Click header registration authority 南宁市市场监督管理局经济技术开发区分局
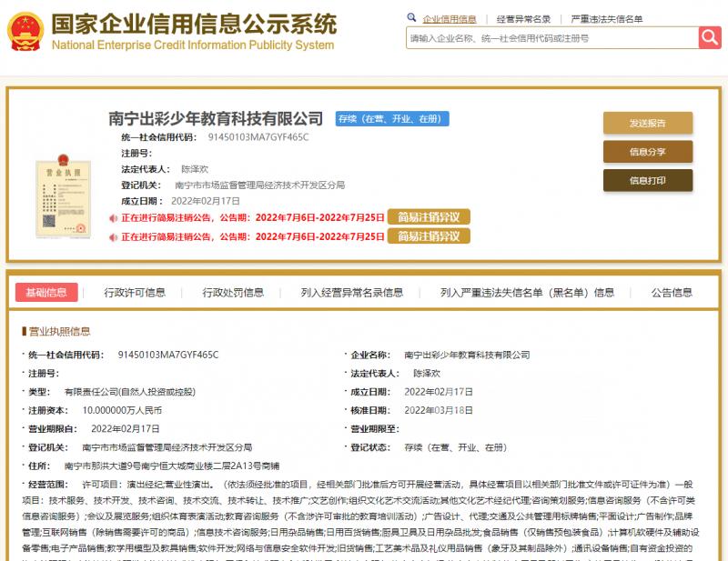 coord(259,185)
